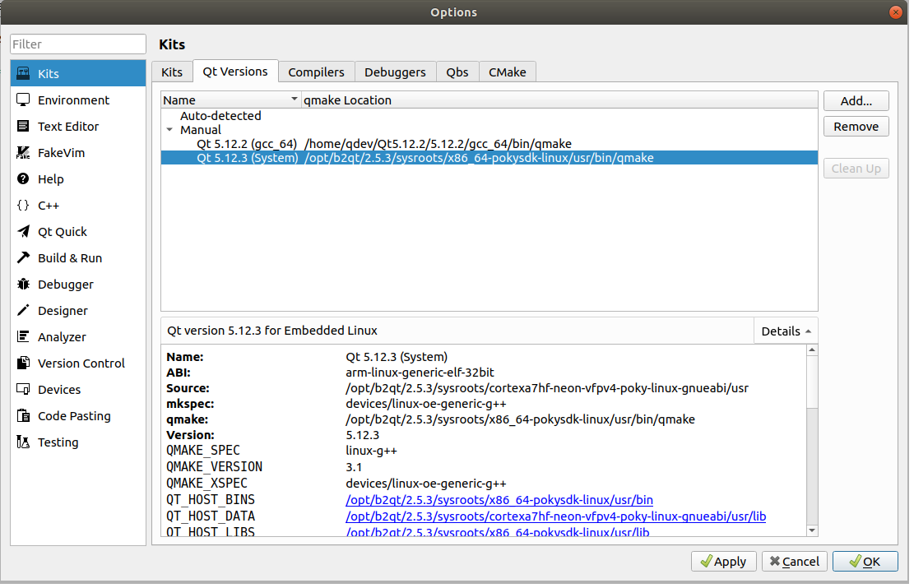
Task: Open Testing flask icon
Action: [23, 442]
